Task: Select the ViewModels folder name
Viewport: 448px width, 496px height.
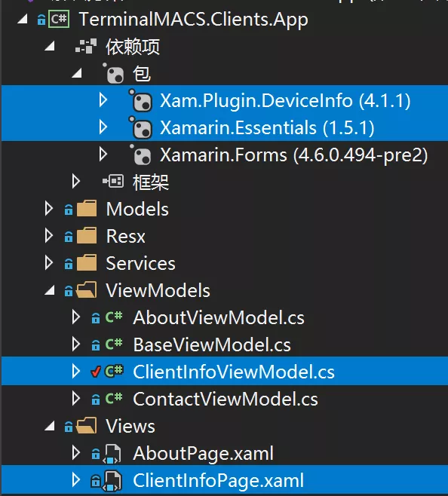Action: point(158,291)
